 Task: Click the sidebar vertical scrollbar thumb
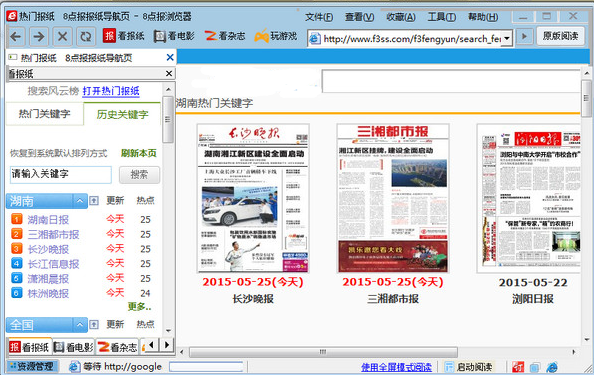pyautogui.click(x=168, y=119)
